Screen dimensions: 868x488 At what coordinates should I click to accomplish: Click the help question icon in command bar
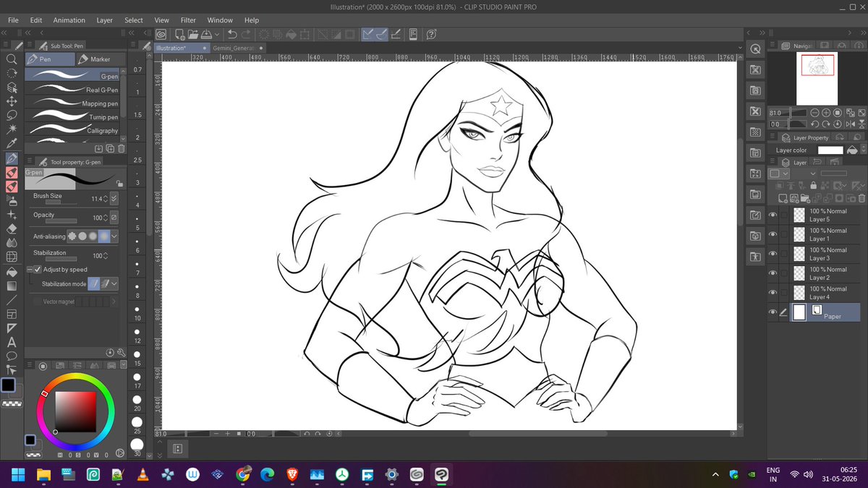(431, 34)
